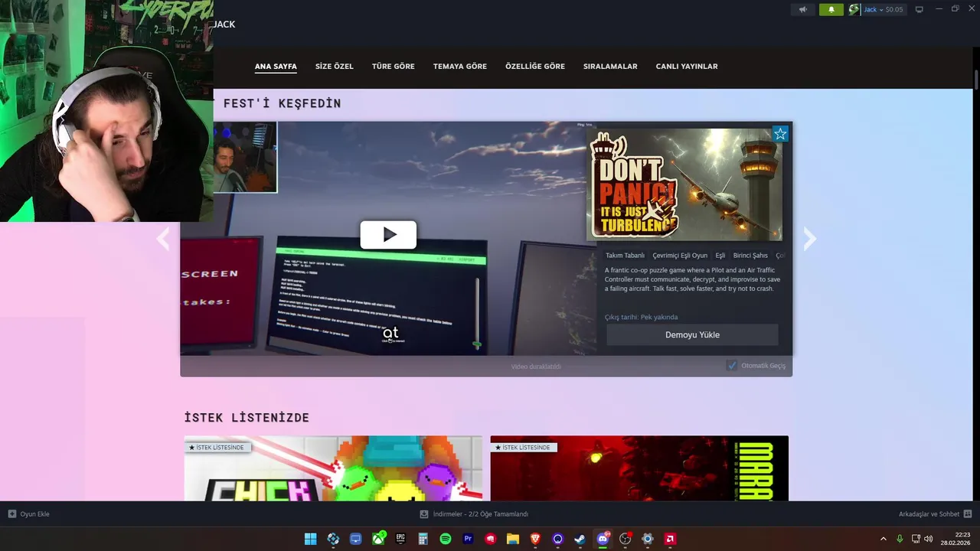Open the red Marathon wishlist game capsule
The width and height of the screenshot is (980, 551).
click(x=639, y=468)
